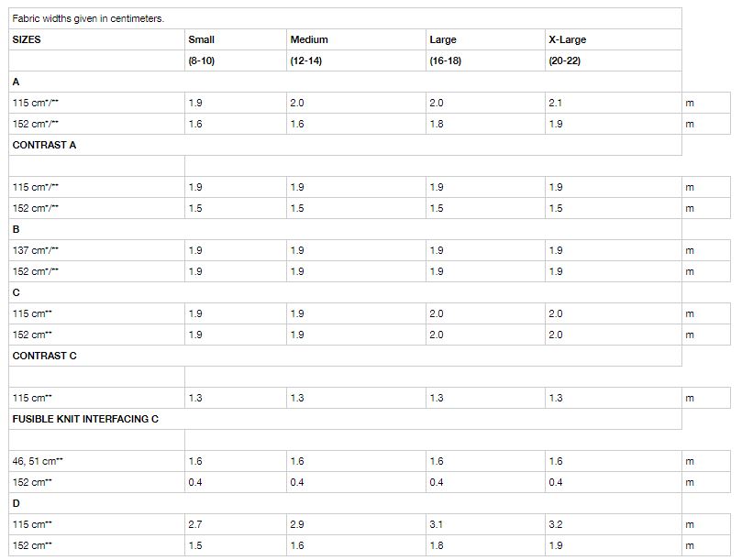
Task: Click the 2.7 value in section D
Action: pos(195,525)
